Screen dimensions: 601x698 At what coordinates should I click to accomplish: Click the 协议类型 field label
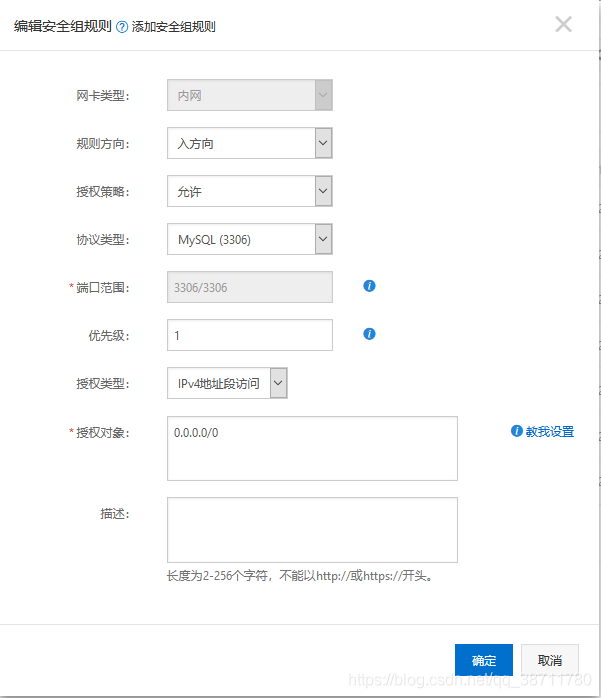[102, 240]
